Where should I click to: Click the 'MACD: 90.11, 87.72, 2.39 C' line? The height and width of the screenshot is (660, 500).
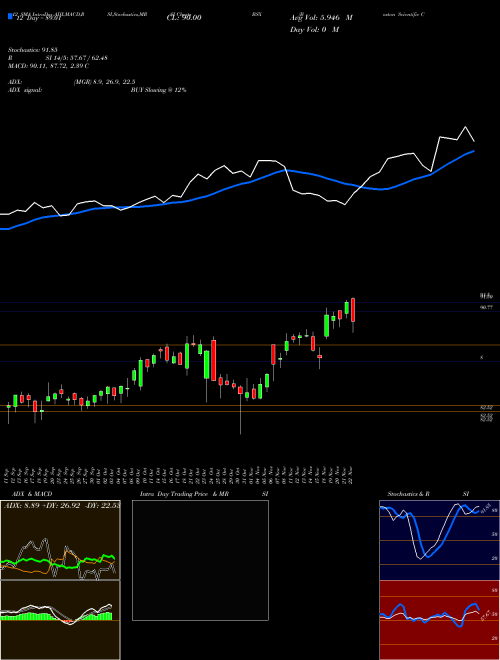(48, 66)
